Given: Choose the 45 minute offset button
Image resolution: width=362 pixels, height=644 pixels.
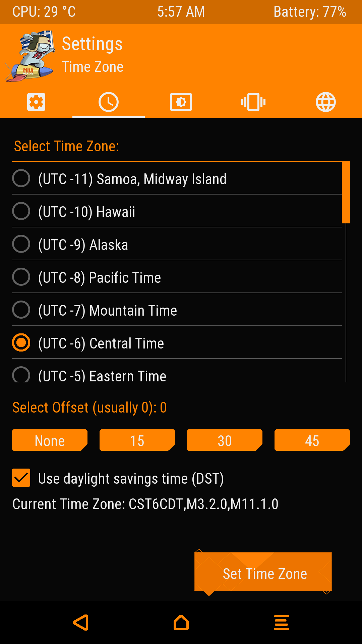Looking at the screenshot, I should pos(312,440).
